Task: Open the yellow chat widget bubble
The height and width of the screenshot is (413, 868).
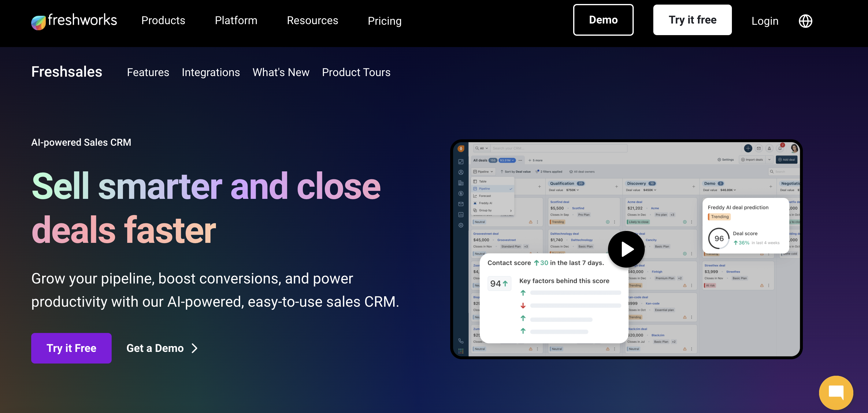Action: pyautogui.click(x=836, y=392)
